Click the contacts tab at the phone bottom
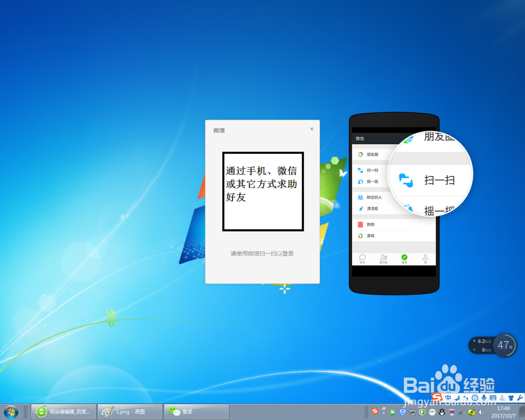The width and height of the screenshot is (525, 420). coord(383,259)
